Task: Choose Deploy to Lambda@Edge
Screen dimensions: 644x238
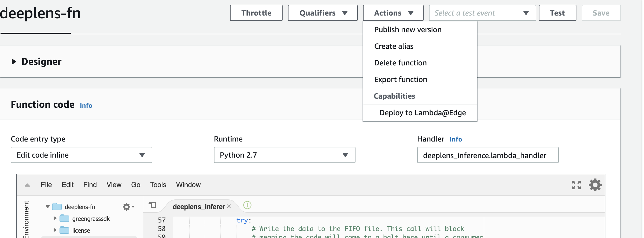Action: point(423,113)
